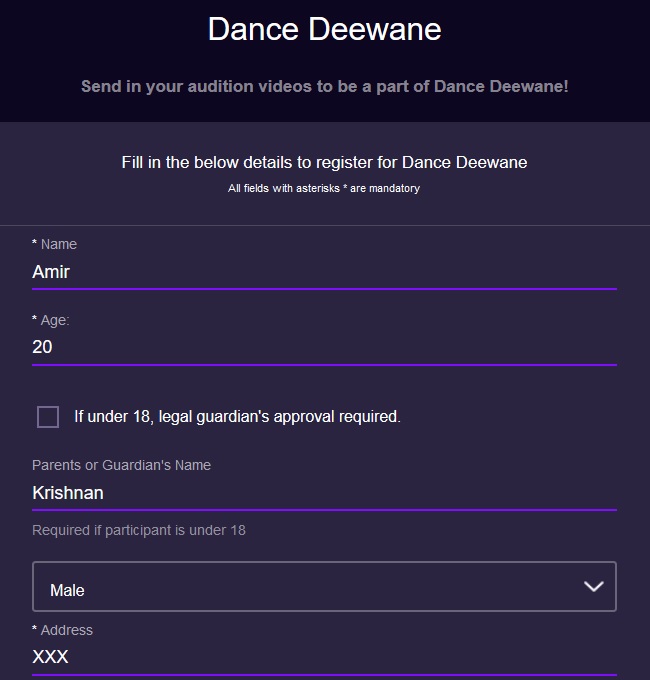This screenshot has height=680, width=650.
Task: Click the Age field label
Action: point(55,320)
